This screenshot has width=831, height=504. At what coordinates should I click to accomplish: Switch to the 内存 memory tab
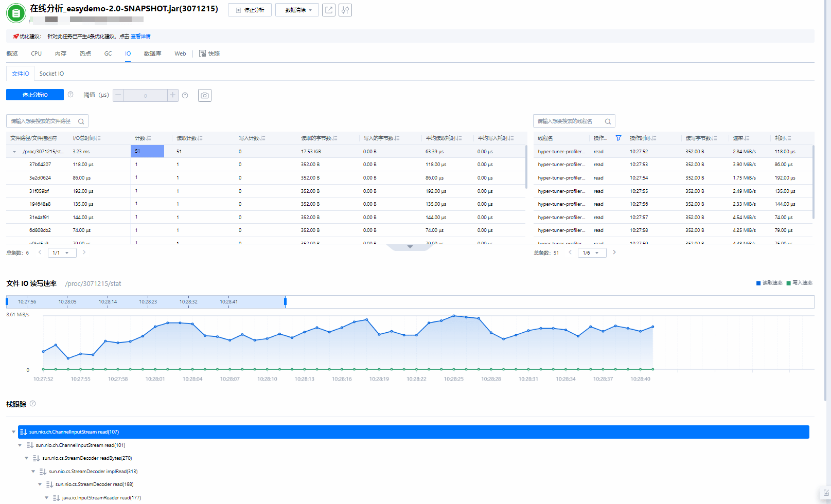tap(61, 53)
